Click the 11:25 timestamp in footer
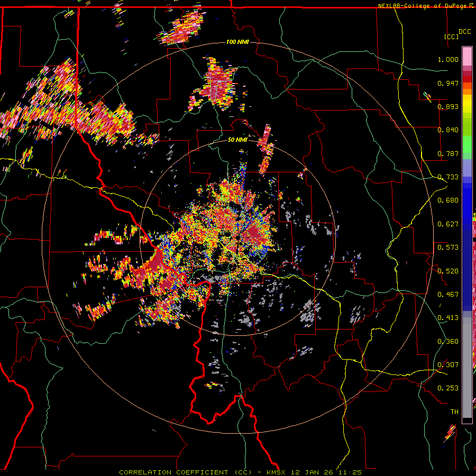The image size is (476, 476). [350, 472]
